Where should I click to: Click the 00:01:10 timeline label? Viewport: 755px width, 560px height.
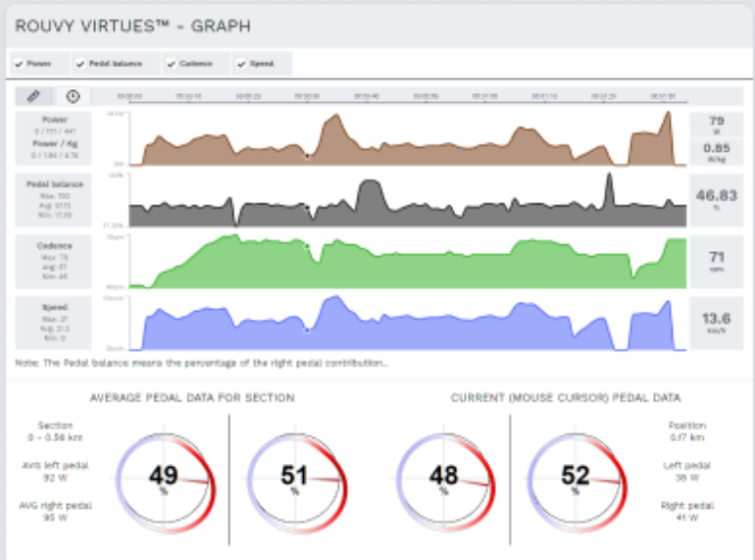click(544, 96)
